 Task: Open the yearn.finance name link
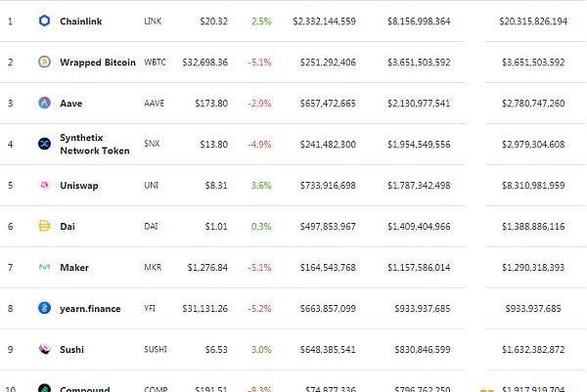point(90,308)
